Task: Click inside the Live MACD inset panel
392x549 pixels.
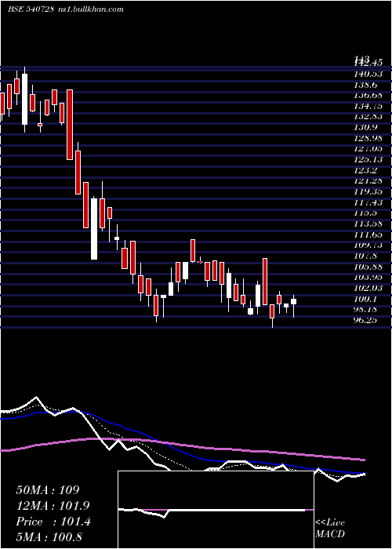Action: [216, 510]
